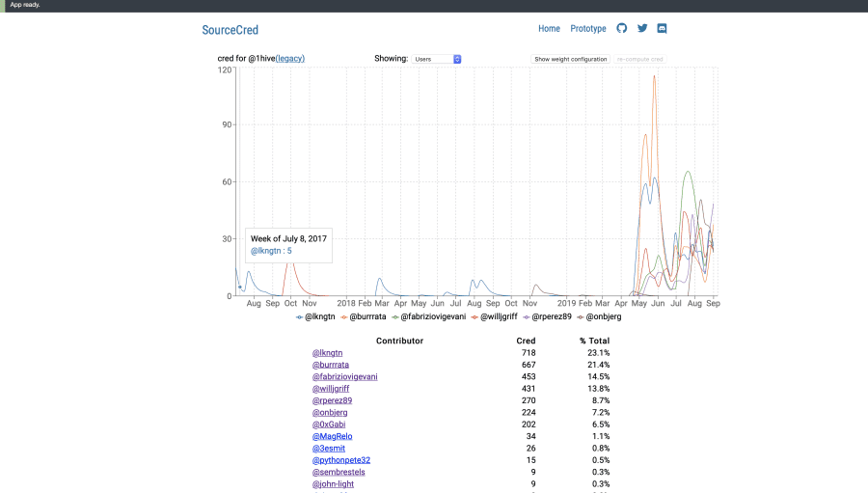Screen dimensions: 868x493
Task: Open the Prototype menu link
Action: click(x=588, y=29)
